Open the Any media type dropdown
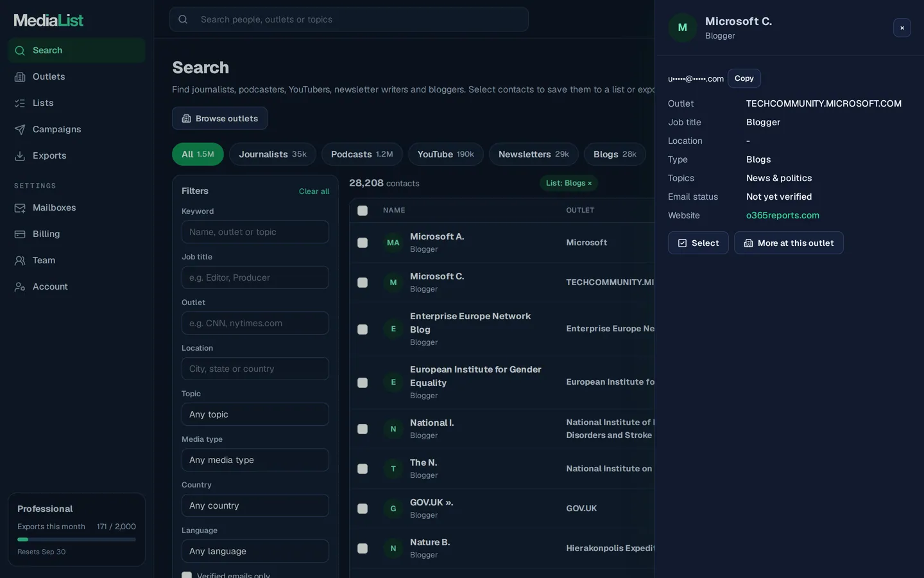924x578 pixels. point(255,460)
